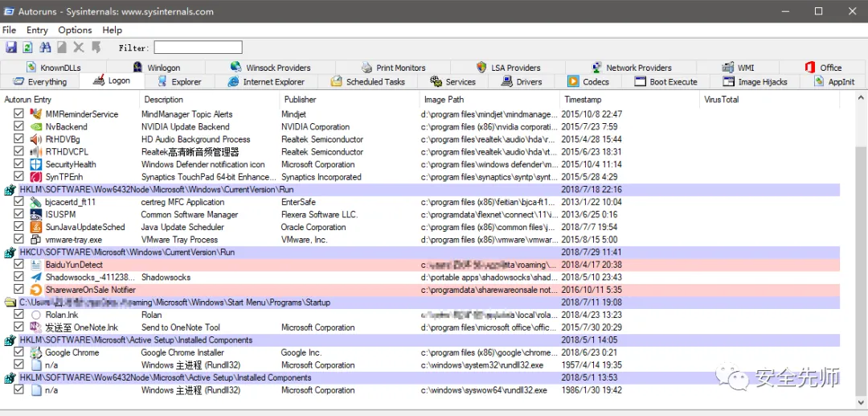Click the SecurityHealth shield icon
Image resolution: width=868 pixels, height=416 pixels.
pyautogui.click(x=36, y=164)
